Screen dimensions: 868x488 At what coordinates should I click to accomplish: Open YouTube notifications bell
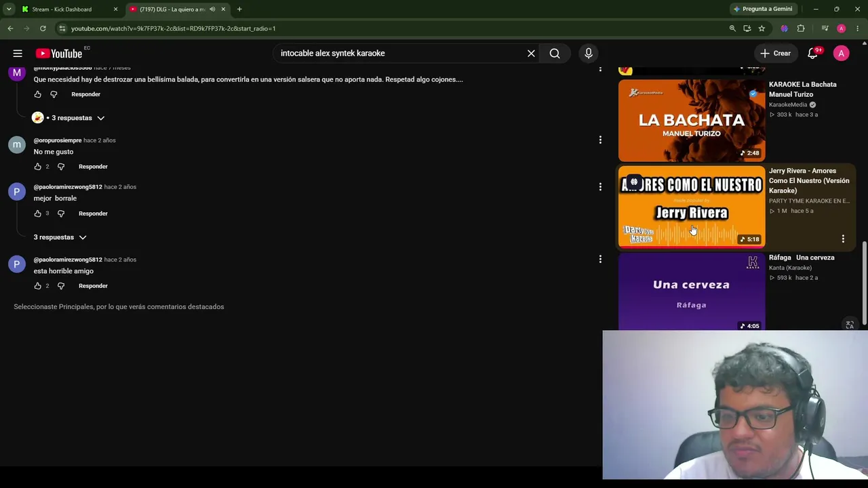click(x=812, y=54)
